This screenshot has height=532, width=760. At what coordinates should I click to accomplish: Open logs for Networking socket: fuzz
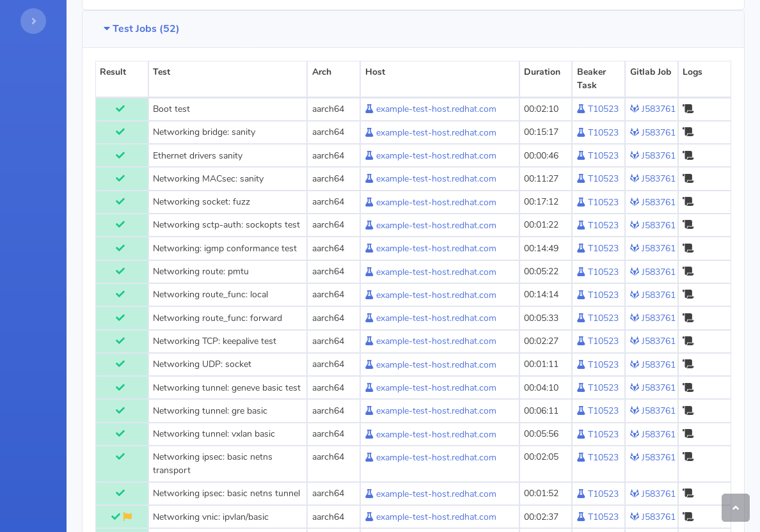[688, 201]
